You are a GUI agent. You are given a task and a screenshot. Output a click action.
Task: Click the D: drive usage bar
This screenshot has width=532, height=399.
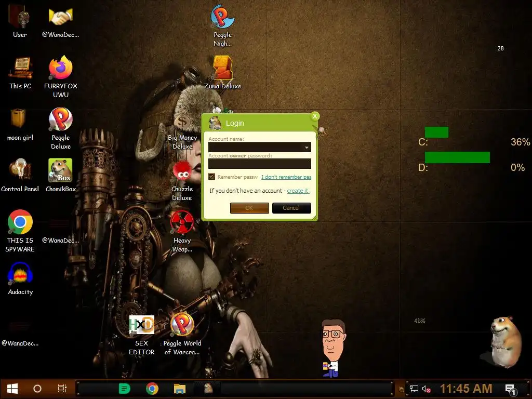(x=457, y=157)
